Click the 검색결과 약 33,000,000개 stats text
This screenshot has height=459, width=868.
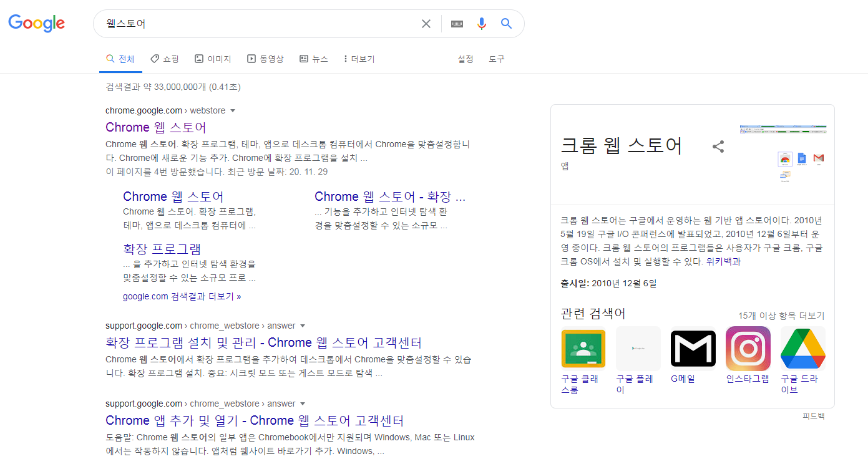click(x=173, y=87)
